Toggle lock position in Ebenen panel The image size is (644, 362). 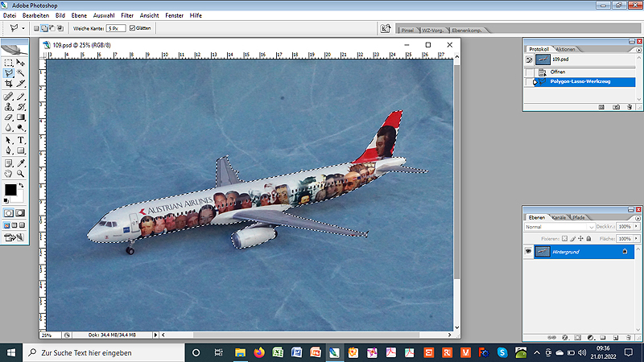point(580,238)
